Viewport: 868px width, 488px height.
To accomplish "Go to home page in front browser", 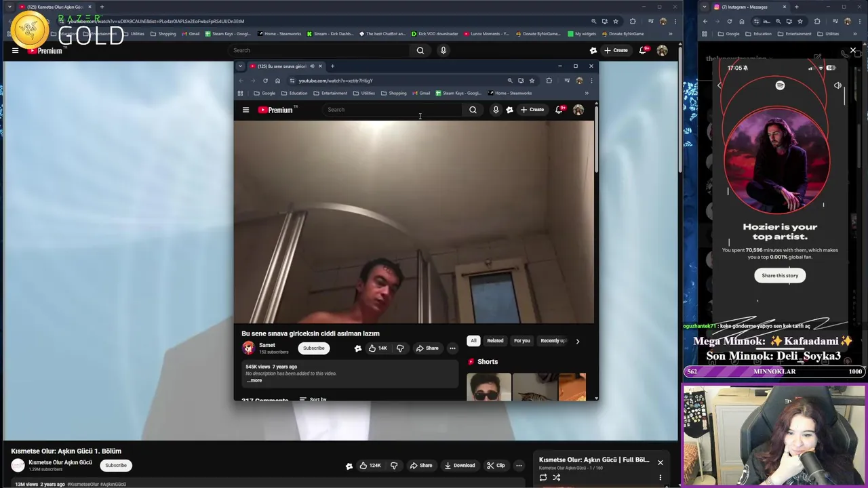I will [x=277, y=81].
